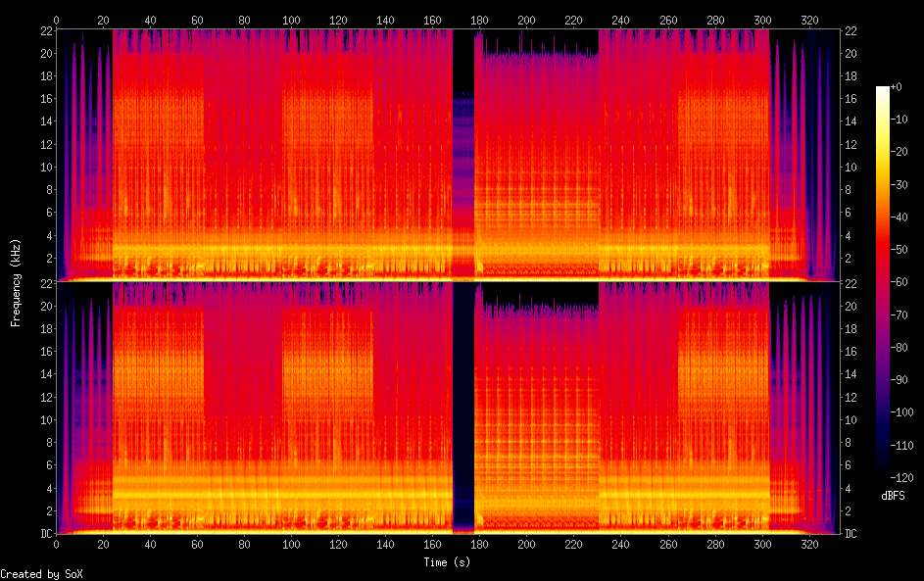
Task: Click the dBFS color gradient scale bar
Action: [883, 281]
